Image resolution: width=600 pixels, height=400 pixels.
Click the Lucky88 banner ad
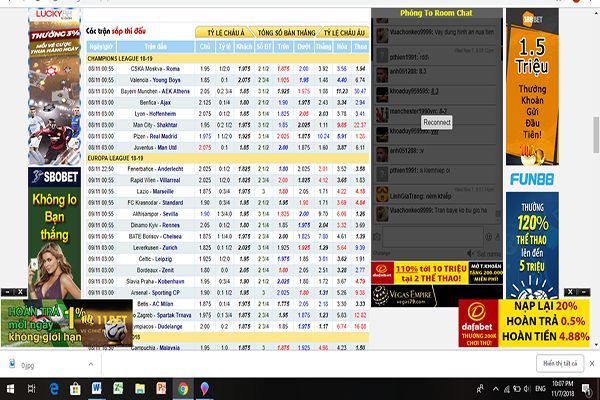pyautogui.click(x=54, y=87)
